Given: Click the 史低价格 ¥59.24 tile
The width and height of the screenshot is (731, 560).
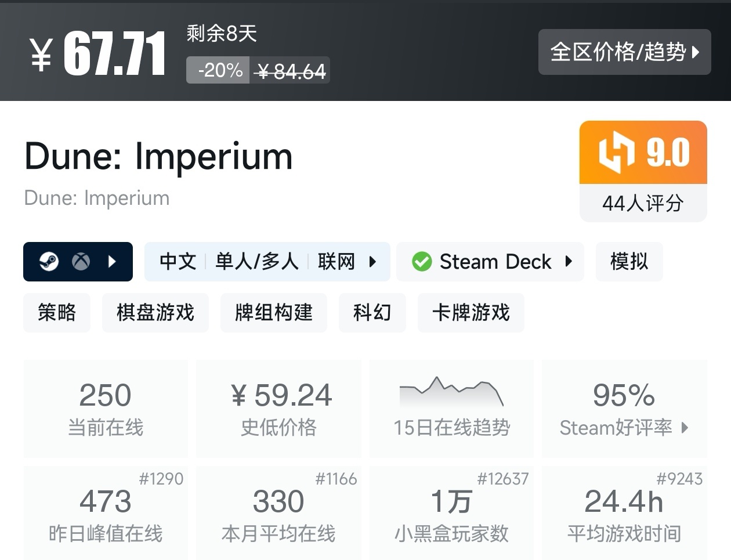Looking at the screenshot, I should [279, 408].
